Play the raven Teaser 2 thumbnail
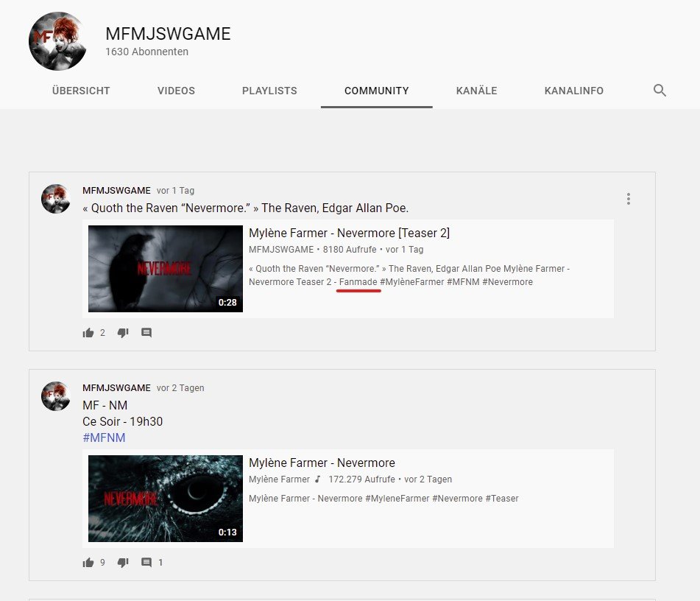The height and width of the screenshot is (601, 700). pos(165,269)
